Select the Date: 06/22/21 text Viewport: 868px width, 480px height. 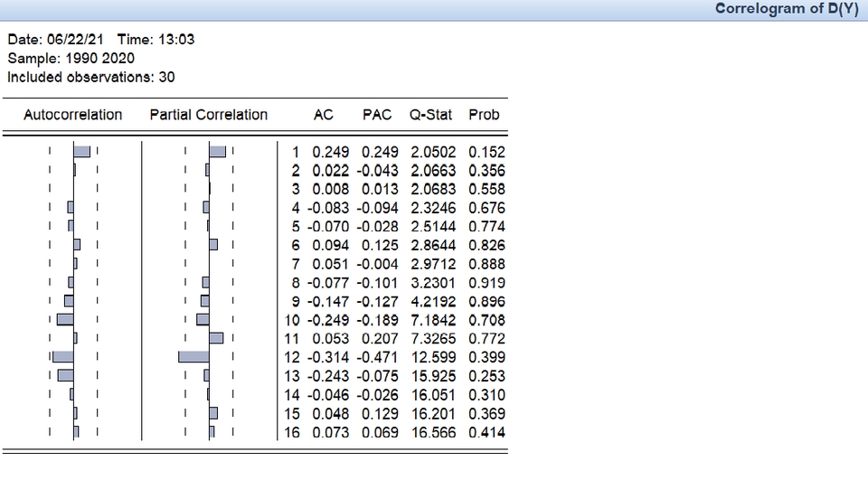55,40
